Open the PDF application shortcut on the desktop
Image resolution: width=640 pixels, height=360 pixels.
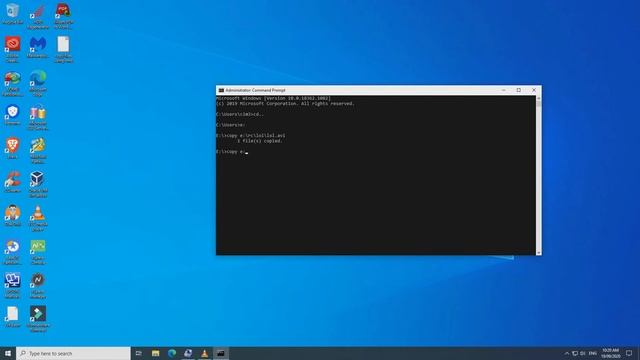(x=63, y=16)
